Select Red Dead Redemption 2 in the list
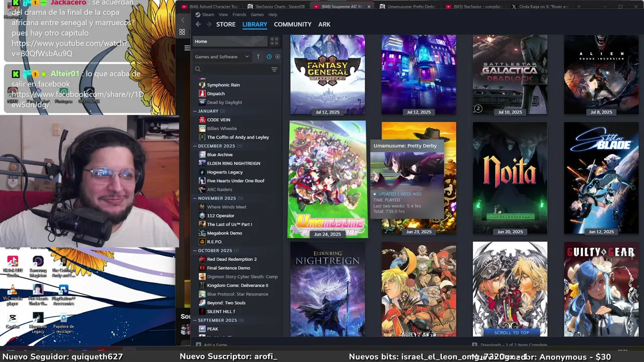The image size is (644, 362). click(231, 259)
